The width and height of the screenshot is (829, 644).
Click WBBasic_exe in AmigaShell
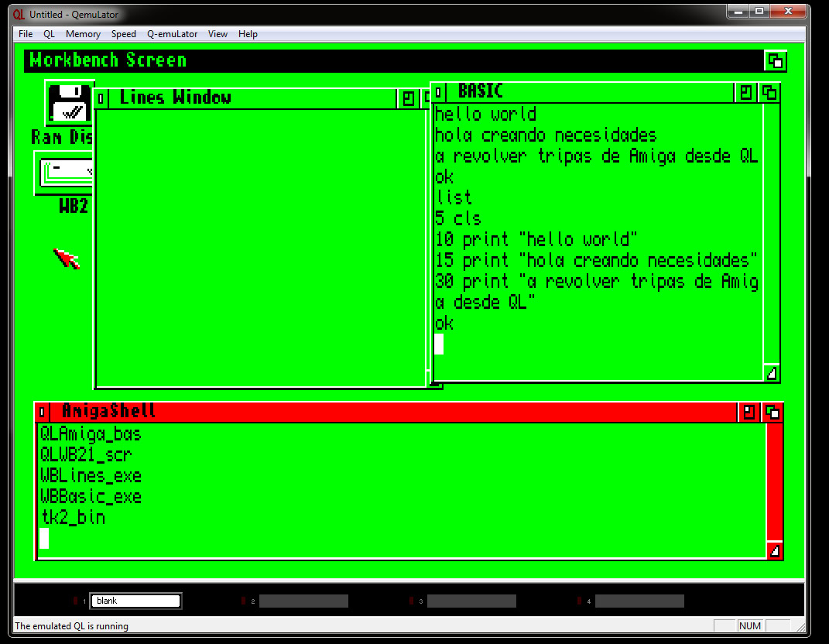pyautogui.click(x=91, y=496)
